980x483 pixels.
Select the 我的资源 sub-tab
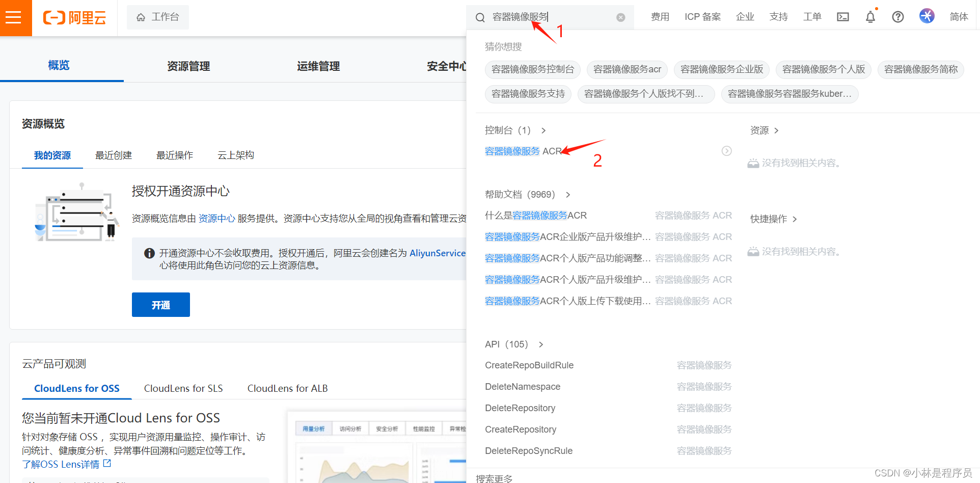pyautogui.click(x=52, y=155)
